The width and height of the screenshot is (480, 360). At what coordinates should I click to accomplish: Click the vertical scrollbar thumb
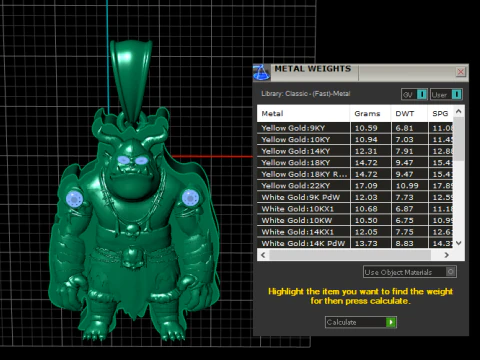click(459, 139)
